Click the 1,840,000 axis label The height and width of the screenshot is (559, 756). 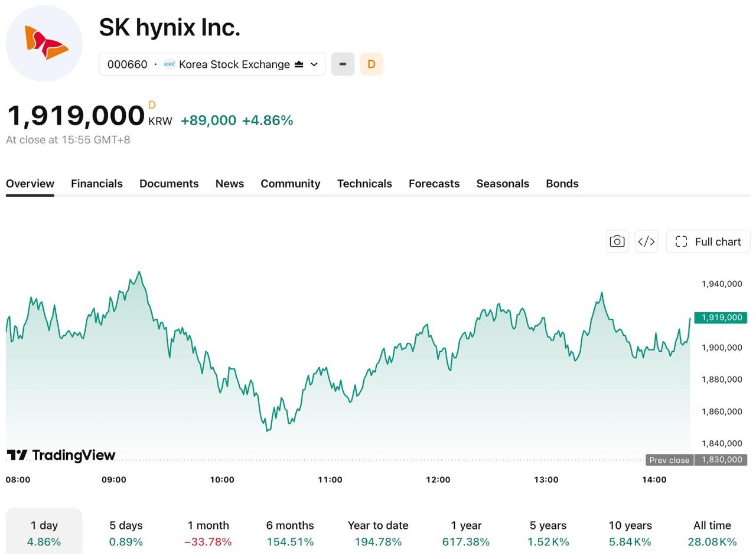pyautogui.click(x=722, y=443)
